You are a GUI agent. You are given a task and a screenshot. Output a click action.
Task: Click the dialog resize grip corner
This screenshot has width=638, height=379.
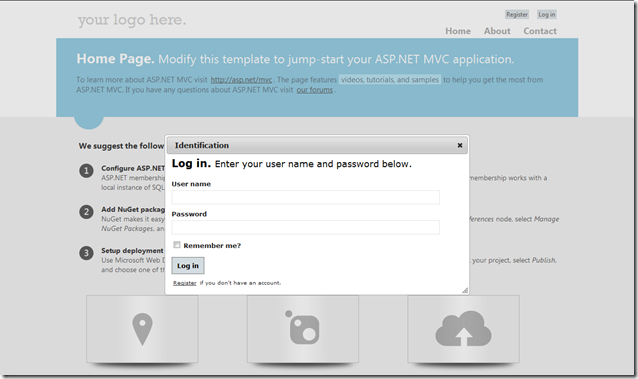pos(465,290)
